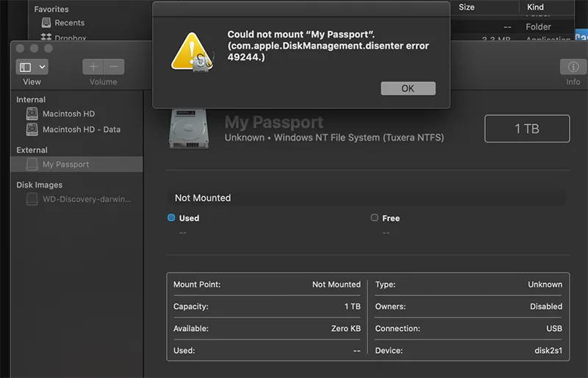Select Macintosh HD in the sidebar
Image resolution: width=588 pixels, height=378 pixels.
coord(68,114)
